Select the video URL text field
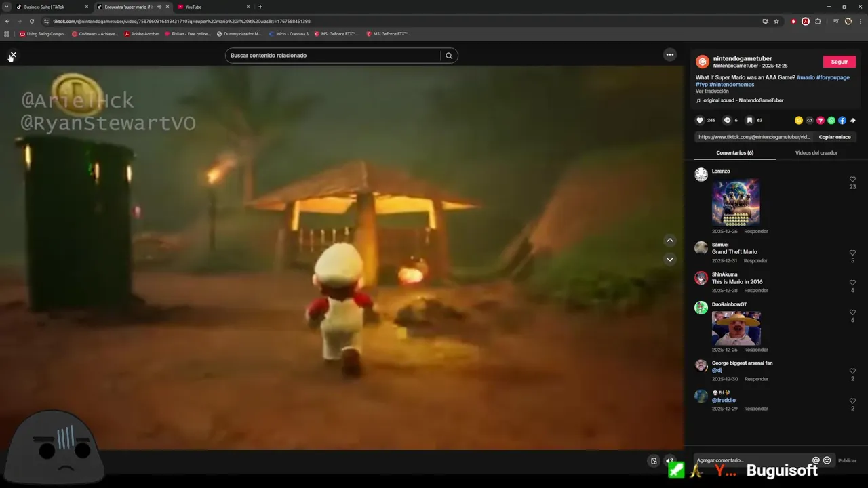The height and width of the screenshot is (488, 868). click(x=754, y=137)
